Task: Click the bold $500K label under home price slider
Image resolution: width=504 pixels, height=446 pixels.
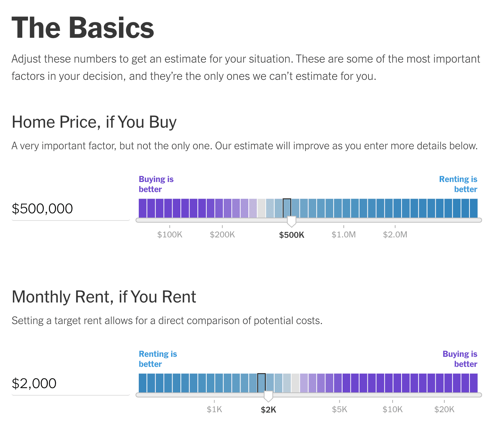Action: point(292,235)
